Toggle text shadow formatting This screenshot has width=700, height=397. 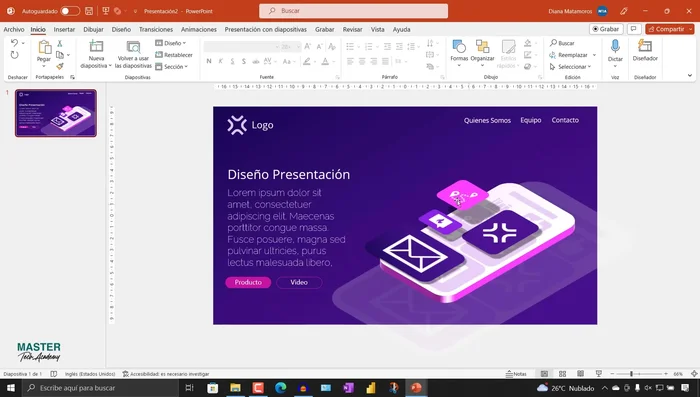click(x=244, y=61)
